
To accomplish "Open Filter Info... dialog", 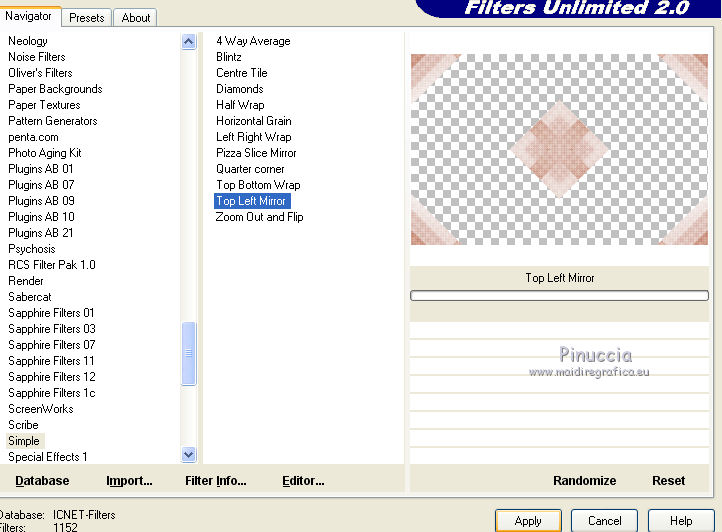I will point(215,481).
